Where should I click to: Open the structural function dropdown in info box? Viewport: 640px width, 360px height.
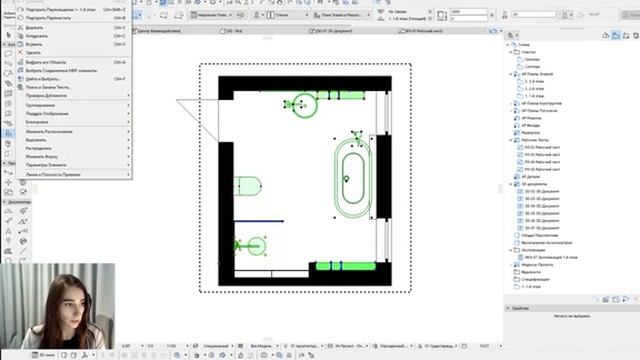212,15
